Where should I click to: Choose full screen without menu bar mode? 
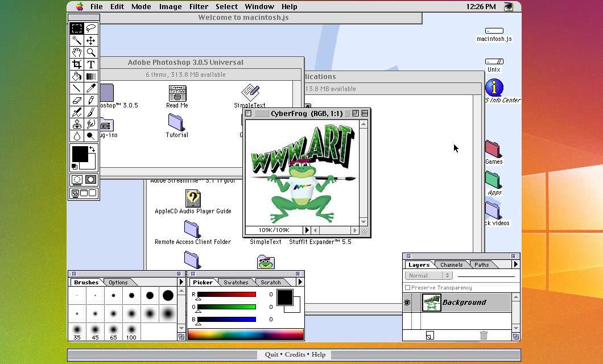[92, 193]
